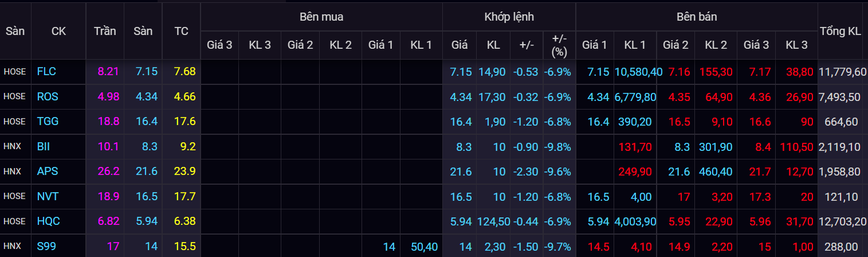Select the TGG ticker
This screenshot has width=868, height=257.
tap(48, 122)
